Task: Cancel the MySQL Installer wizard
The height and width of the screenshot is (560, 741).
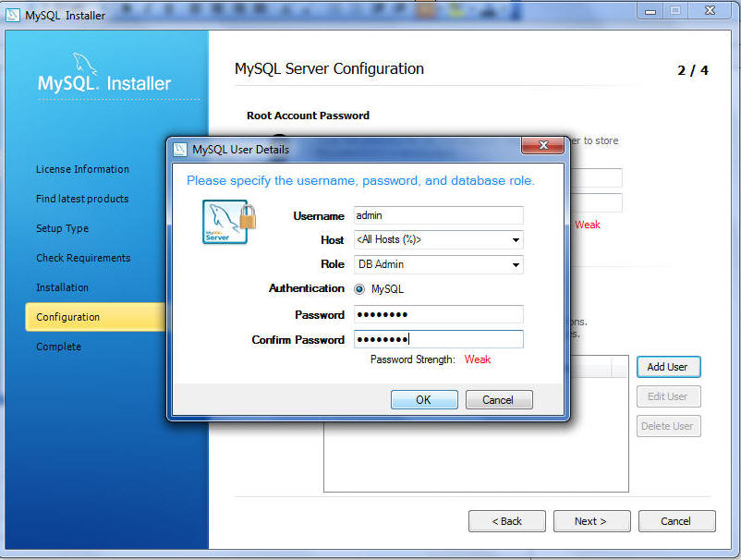Action: pyautogui.click(x=676, y=521)
